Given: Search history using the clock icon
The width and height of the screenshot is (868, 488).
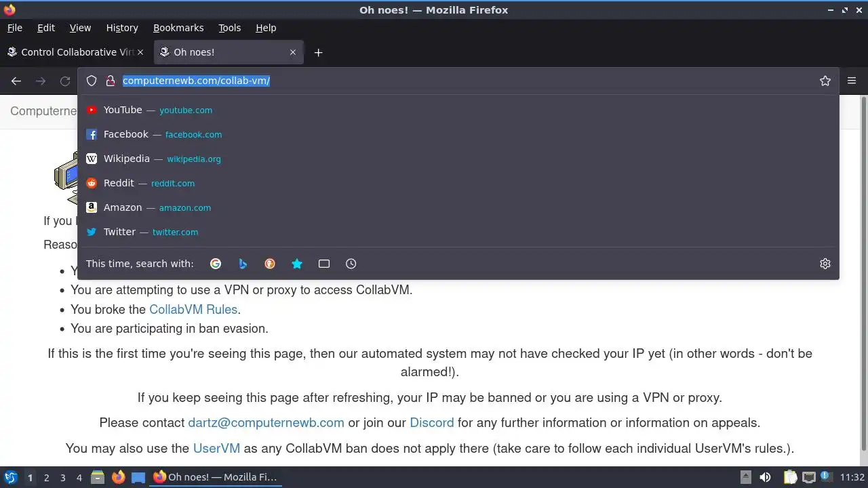Looking at the screenshot, I should [x=351, y=264].
